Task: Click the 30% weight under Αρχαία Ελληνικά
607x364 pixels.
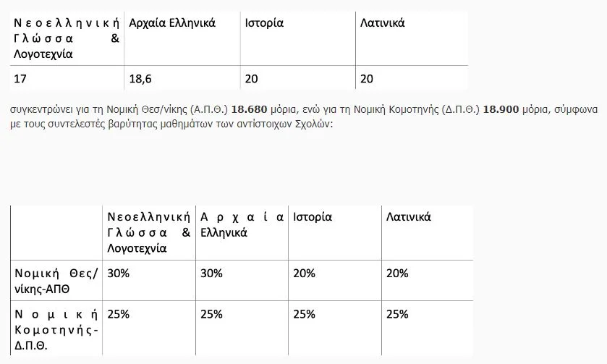Action: pyautogui.click(x=211, y=274)
